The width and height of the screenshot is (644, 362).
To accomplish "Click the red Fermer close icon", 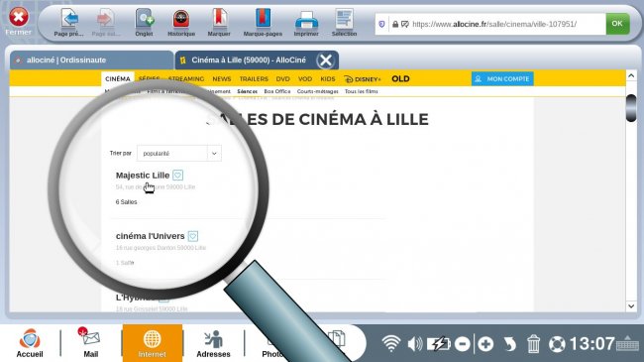I will click(x=19, y=17).
